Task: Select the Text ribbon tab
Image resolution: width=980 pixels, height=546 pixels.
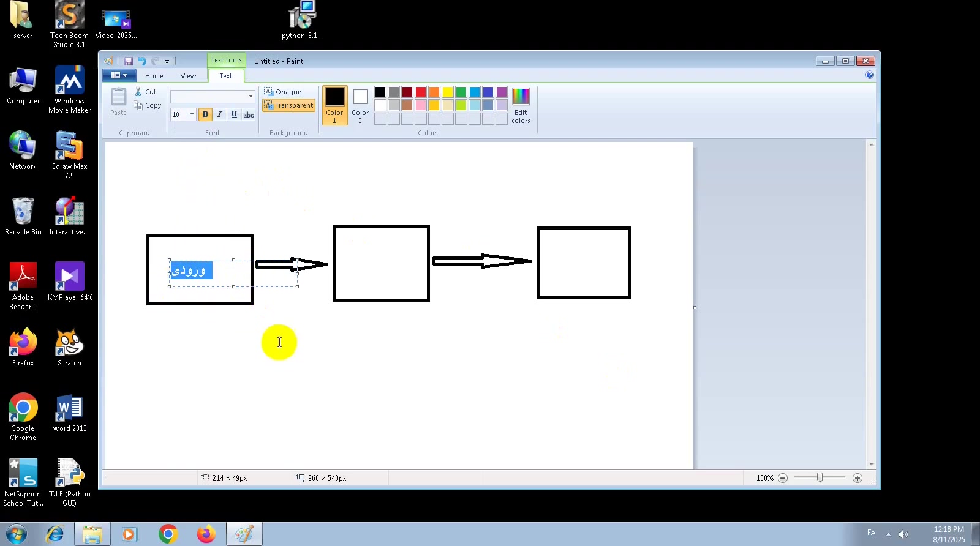Action: click(226, 76)
